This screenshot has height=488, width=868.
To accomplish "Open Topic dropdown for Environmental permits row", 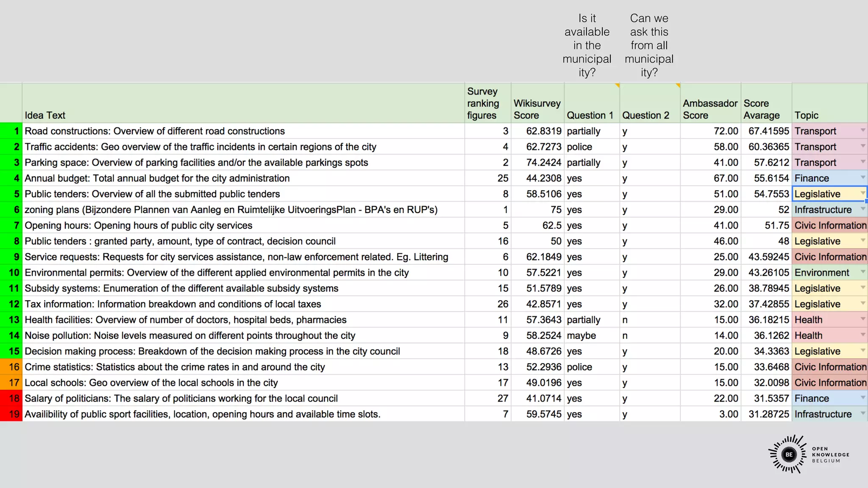I will coord(862,272).
